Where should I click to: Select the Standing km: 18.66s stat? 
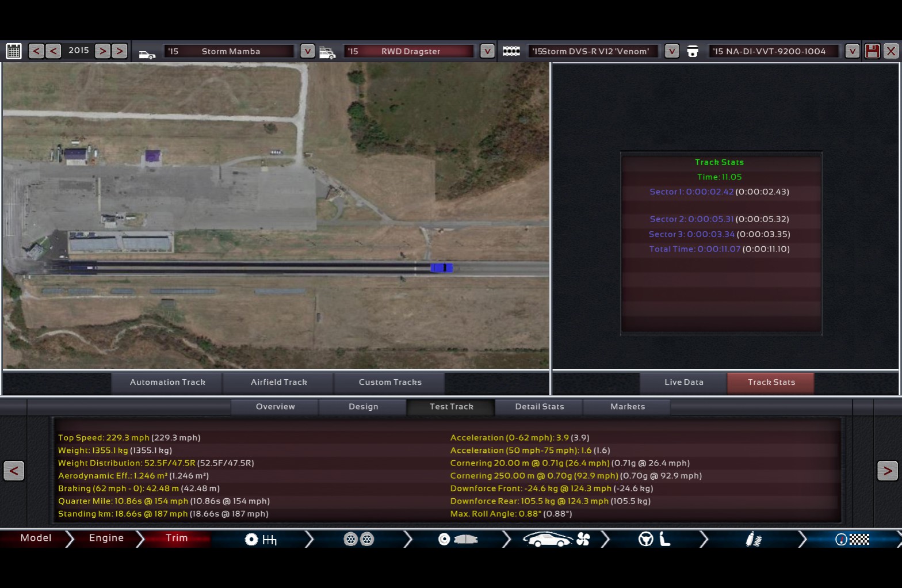(163, 514)
